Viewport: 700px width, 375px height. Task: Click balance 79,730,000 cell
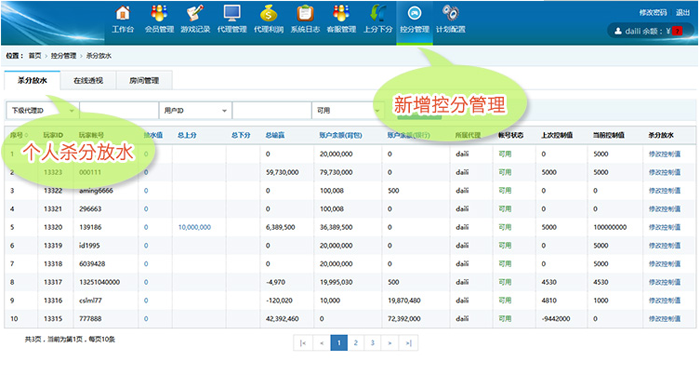(336, 172)
